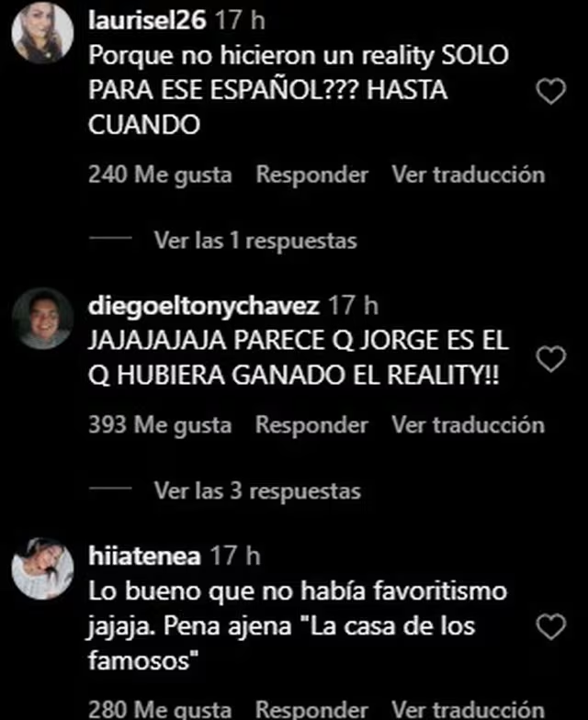This screenshot has height=720, width=588.
Task: Open laurisel26's profile picture
Action: (x=42, y=31)
